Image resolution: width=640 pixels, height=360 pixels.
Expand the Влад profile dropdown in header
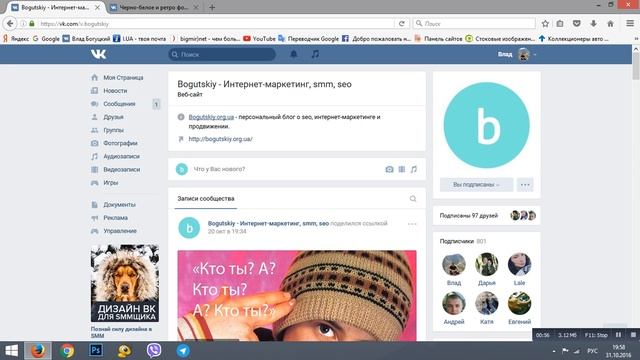coord(517,54)
